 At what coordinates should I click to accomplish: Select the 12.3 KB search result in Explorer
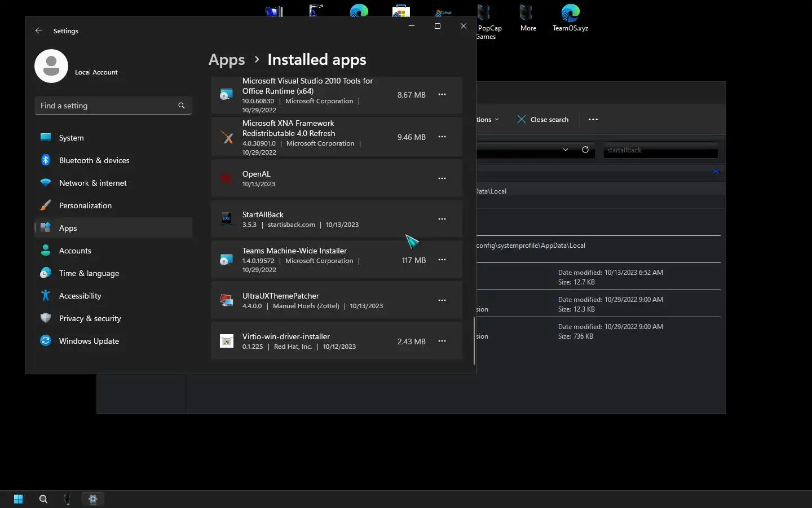(599, 304)
